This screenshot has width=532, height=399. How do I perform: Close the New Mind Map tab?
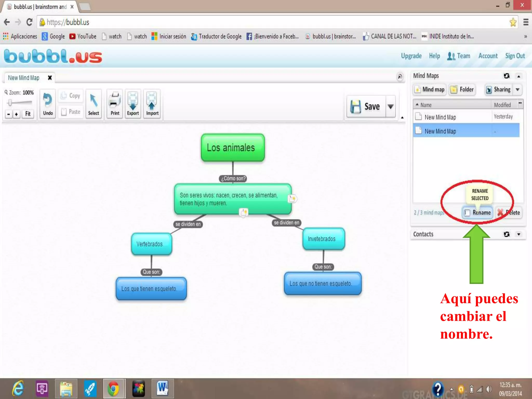pos(50,78)
